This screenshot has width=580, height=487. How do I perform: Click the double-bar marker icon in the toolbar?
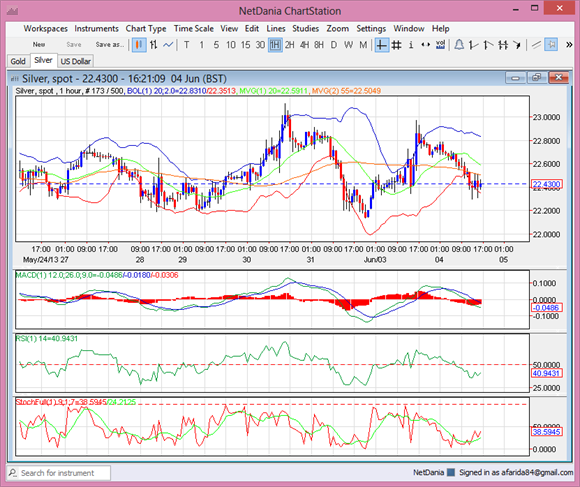[x=503, y=45]
